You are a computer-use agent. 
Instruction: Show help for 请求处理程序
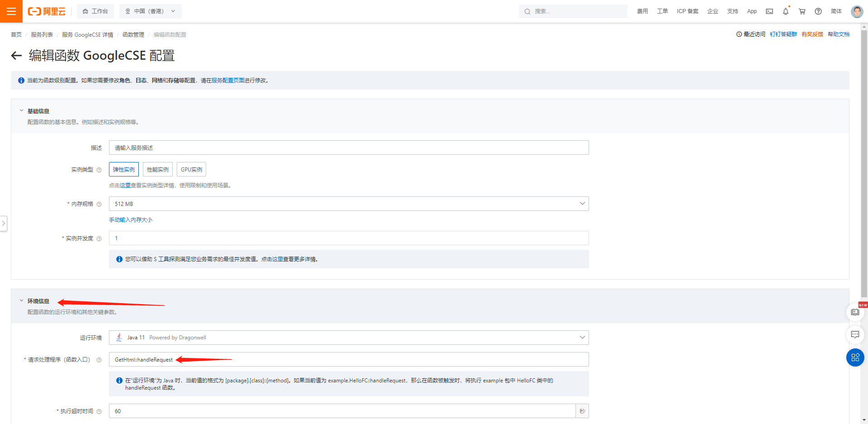click(99, 360)
